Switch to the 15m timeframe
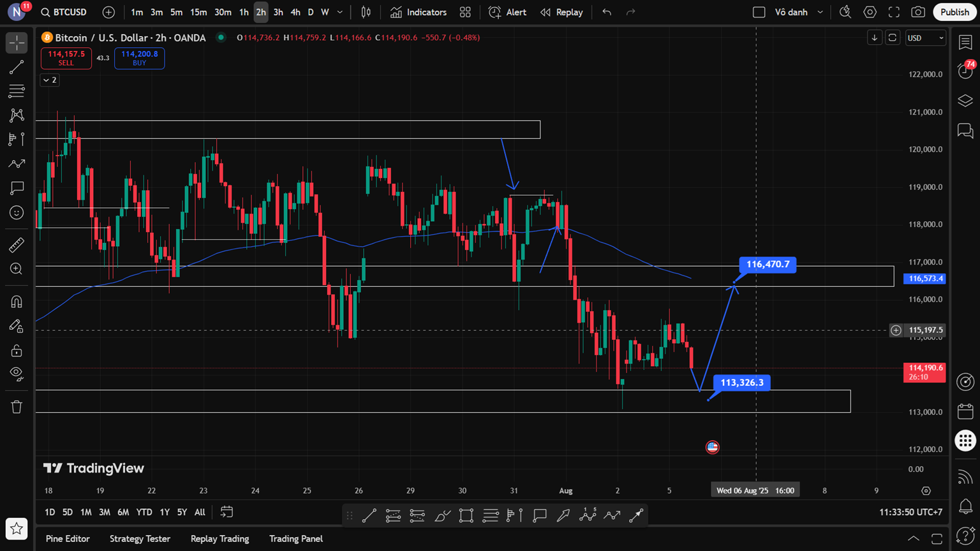Image resolution: width=980 pixels, height=551 pixels. pyautogui.click(x=198, y=12)
